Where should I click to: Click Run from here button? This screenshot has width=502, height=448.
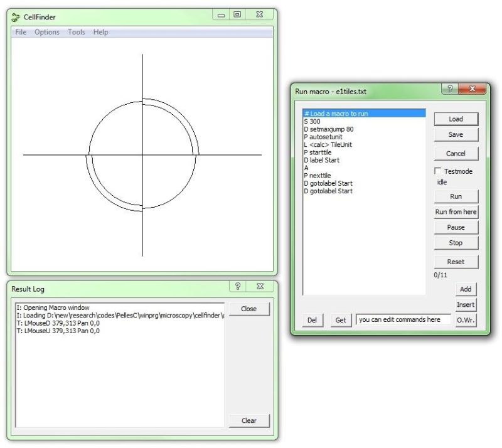click(x=456, y=211)
